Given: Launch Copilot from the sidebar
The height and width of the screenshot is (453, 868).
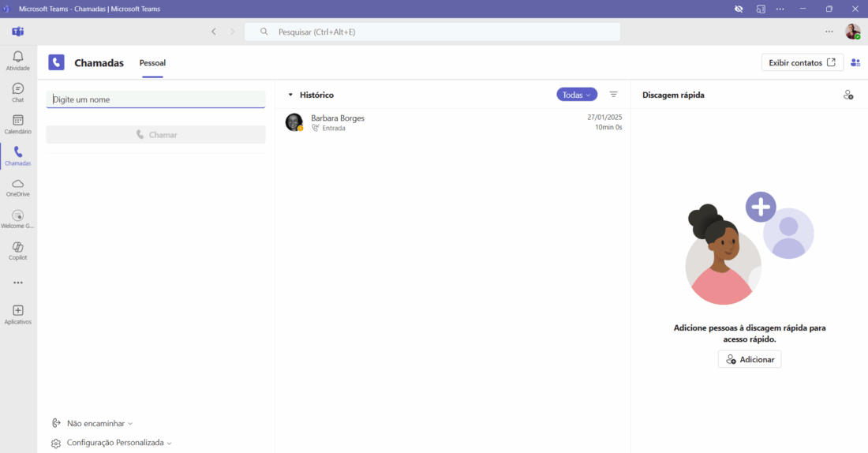Looking at the screenshot, I should [x=17, y=251].
